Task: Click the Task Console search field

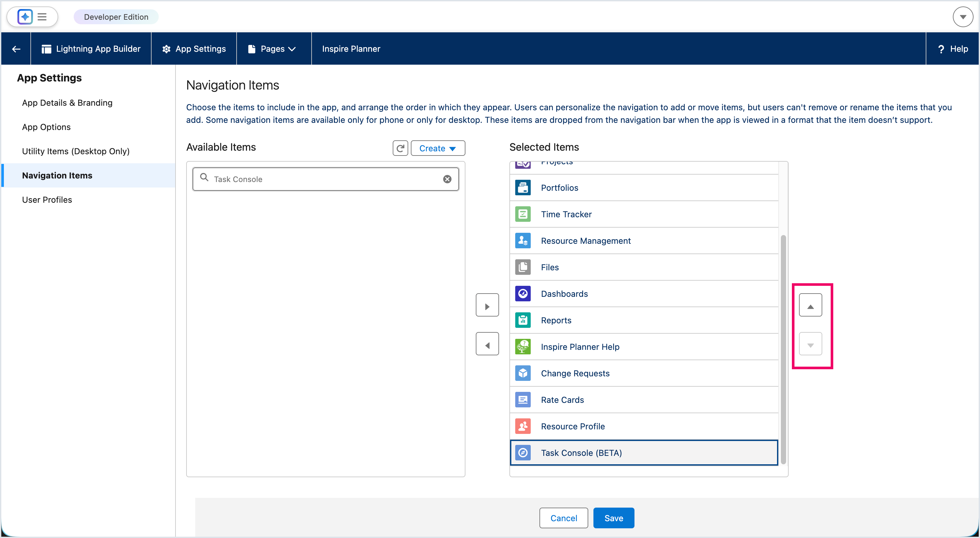Action: pyautogui.click(x=325, y=179)
